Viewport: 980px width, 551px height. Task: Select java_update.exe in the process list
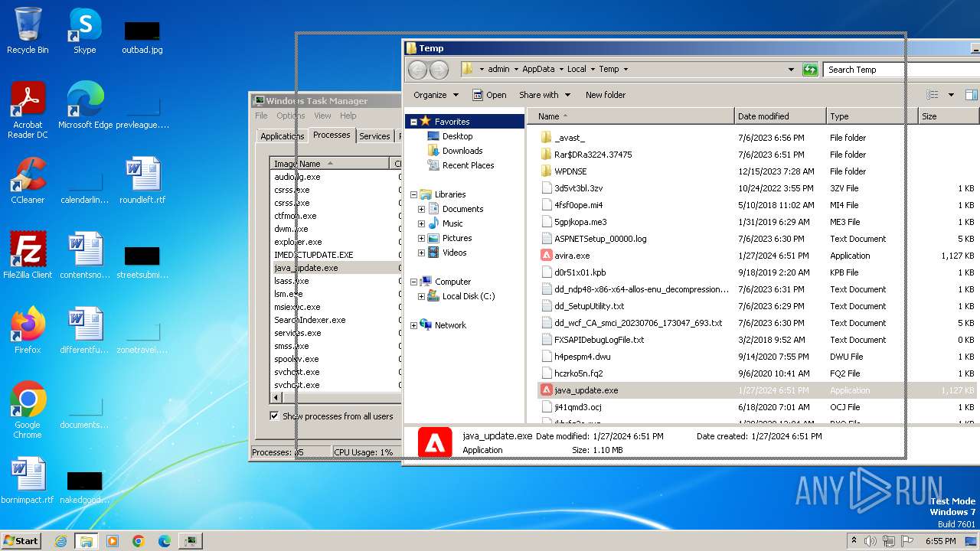click(335, 268)
